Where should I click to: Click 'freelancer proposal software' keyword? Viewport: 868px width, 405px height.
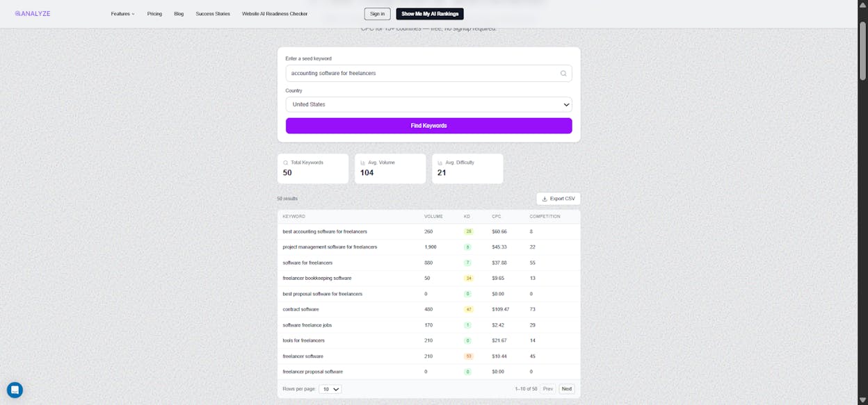coord(312,372)
